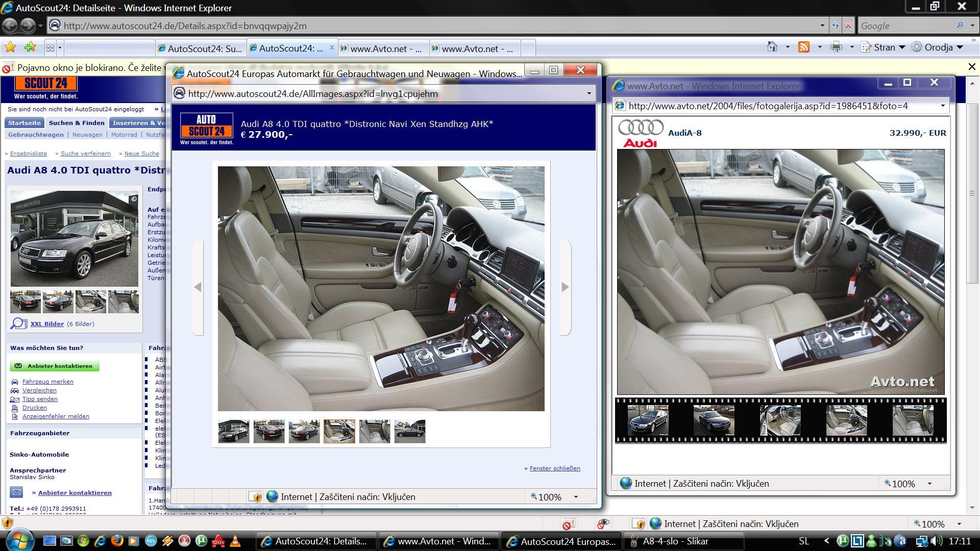Expand the printer options dropdown arrow

(x=851, y=47)
